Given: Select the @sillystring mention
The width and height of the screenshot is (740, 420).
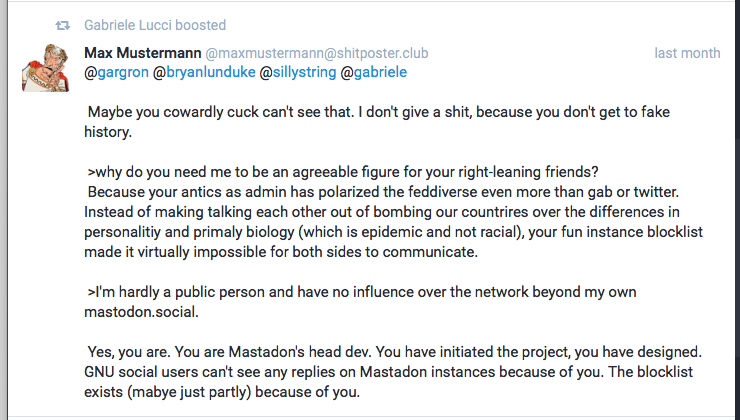Looking at the screenshot, I should pos(297,73).
